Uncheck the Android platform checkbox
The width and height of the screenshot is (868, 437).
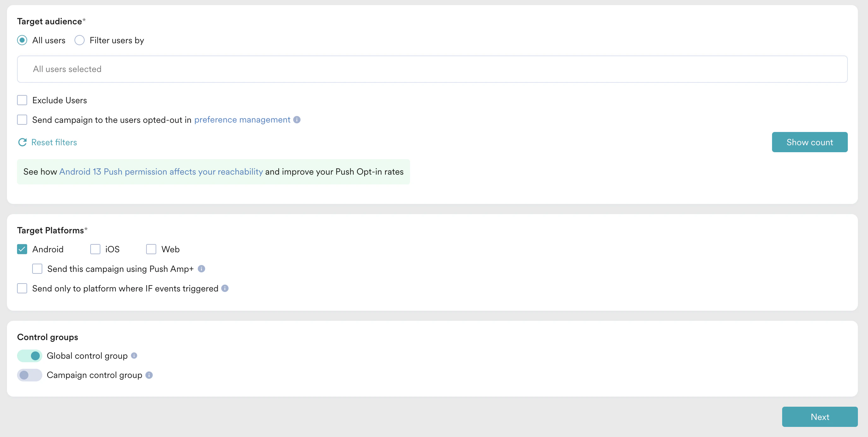[x=22, y=249]
